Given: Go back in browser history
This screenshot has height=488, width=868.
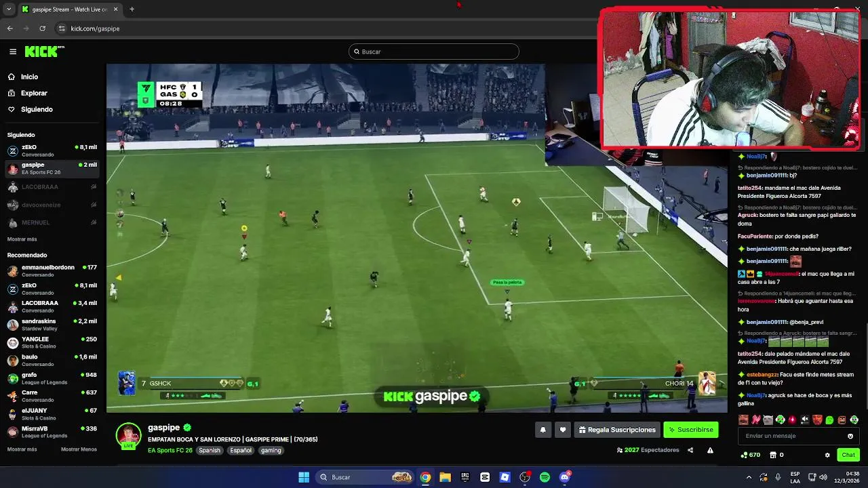Looking at the screenshot, I should [x=10, y=28].
